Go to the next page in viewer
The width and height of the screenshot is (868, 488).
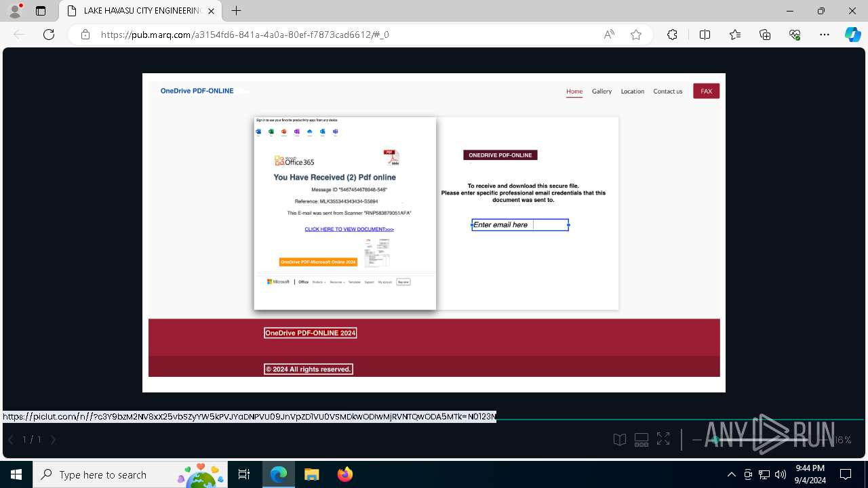click(x=54, y=440)
